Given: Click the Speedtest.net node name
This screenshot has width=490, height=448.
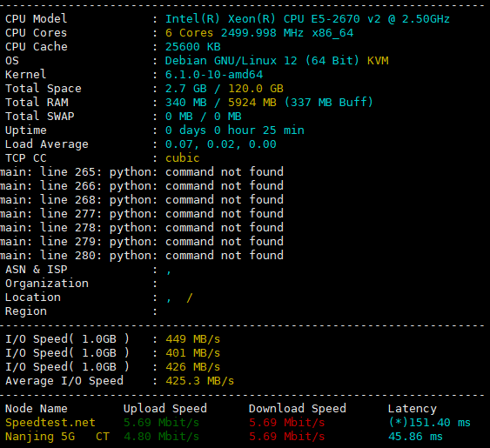Looking at the screenshot, I should pyautogui.click(x=50, y=423).
